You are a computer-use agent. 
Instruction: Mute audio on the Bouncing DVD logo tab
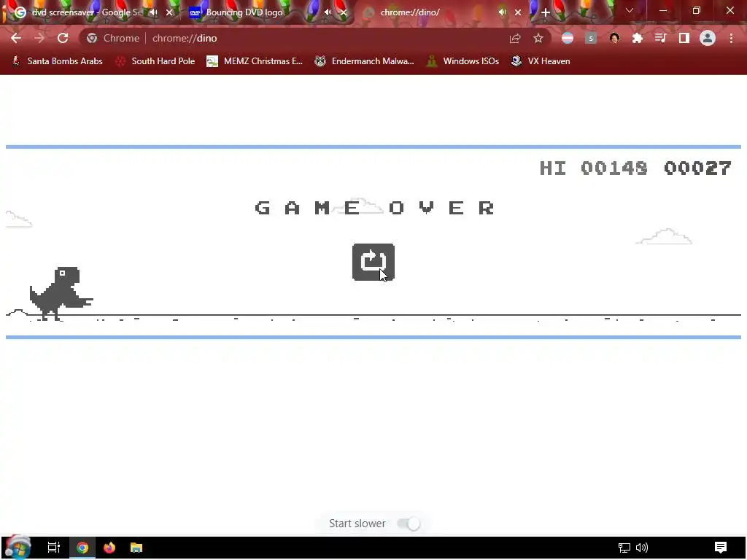tap(328, 12)
